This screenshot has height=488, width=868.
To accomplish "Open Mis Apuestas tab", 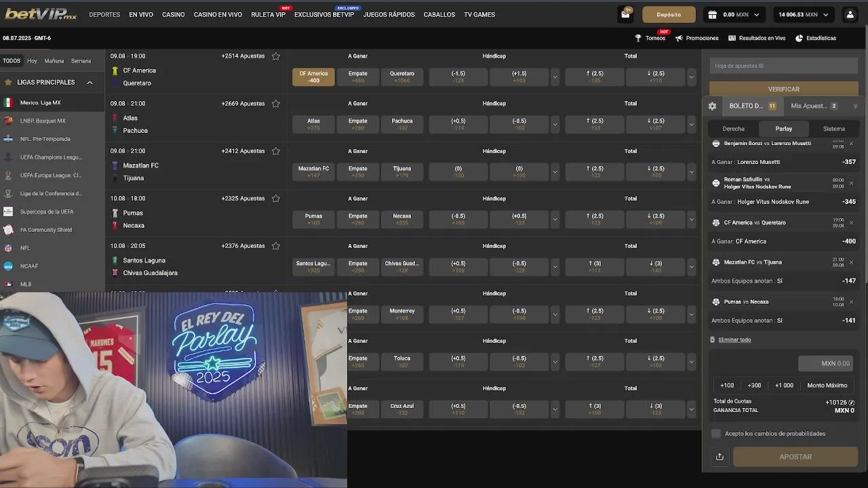I will click(x=814, y=106).
